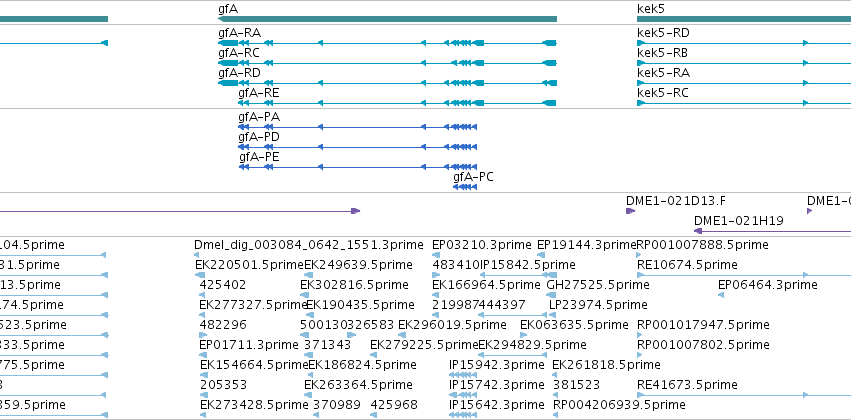851x420 pixels.
Task: Click the RP001007888.5prime EST label
Action: click(702, 245)
